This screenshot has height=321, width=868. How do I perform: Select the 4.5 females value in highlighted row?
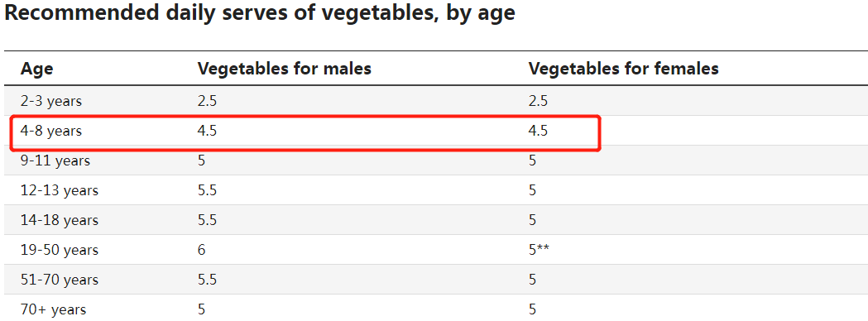coord(538,132)
